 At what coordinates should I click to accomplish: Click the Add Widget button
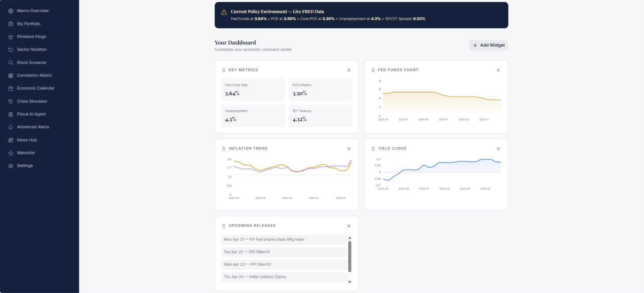pyautogui.click(x=488, y=45)
